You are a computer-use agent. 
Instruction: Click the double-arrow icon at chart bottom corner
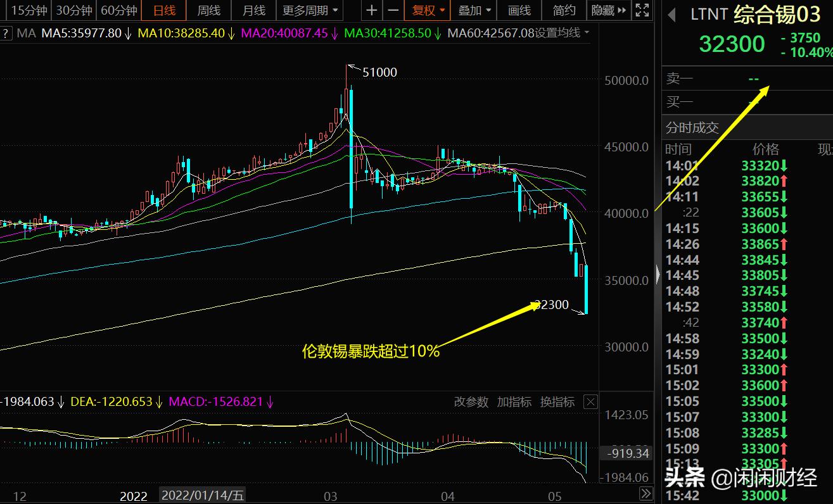click(x=646, y=493)
